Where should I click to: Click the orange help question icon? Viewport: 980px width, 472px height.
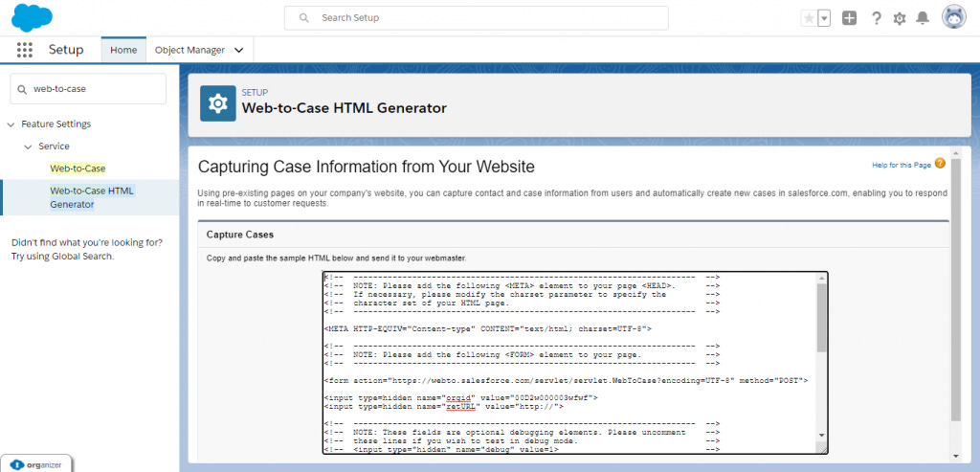tap(940, 164)
